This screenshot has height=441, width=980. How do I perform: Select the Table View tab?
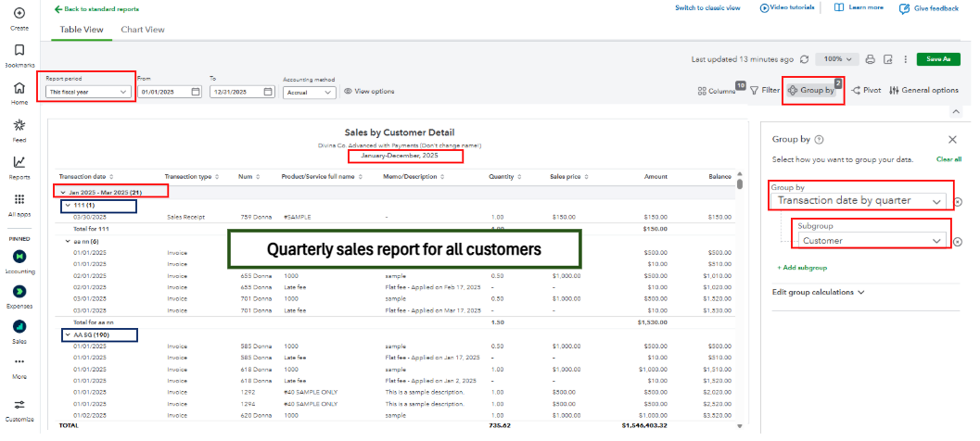tap(82, 30)
